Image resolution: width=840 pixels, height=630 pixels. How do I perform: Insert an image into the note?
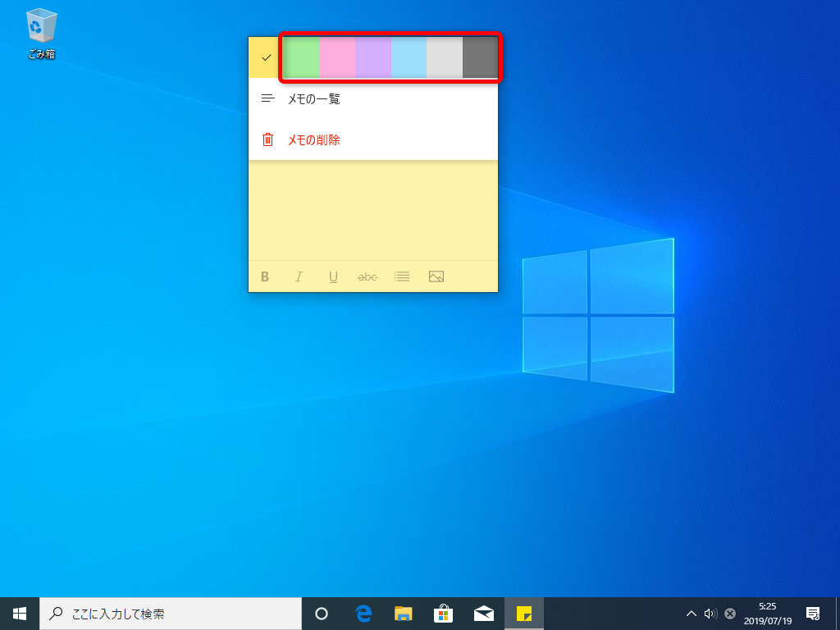pyautogui.click(x=436, y=276)
